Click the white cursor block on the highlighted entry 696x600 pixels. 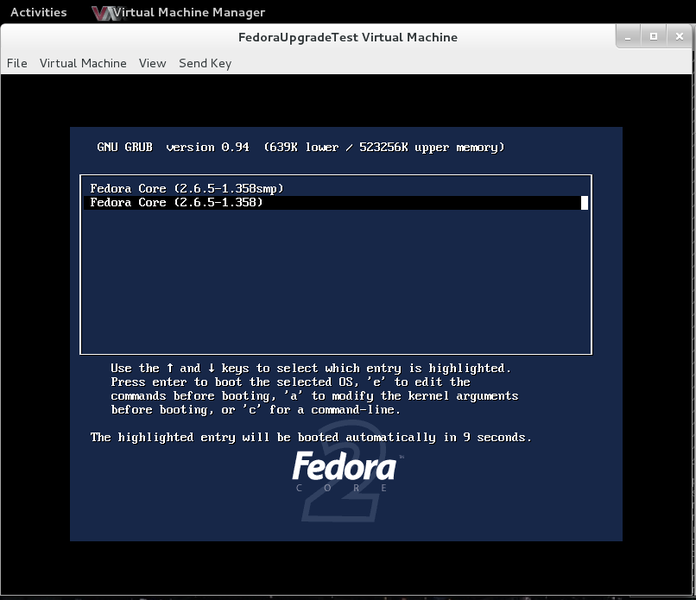[x=584, y=203]
